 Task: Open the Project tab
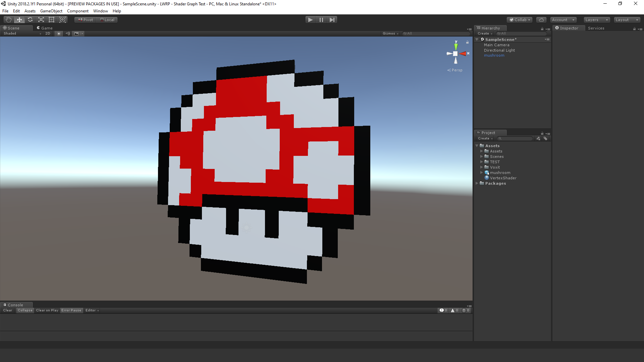[x=490, y=133]
